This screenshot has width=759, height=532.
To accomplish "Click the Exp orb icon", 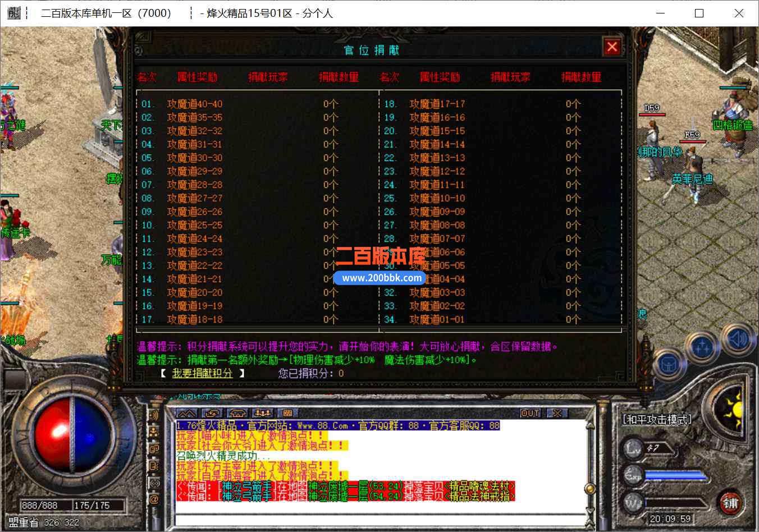I will (x=633, y=475).
